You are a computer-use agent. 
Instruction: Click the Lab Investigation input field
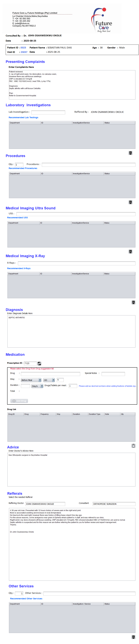click(x=48, y=113)
